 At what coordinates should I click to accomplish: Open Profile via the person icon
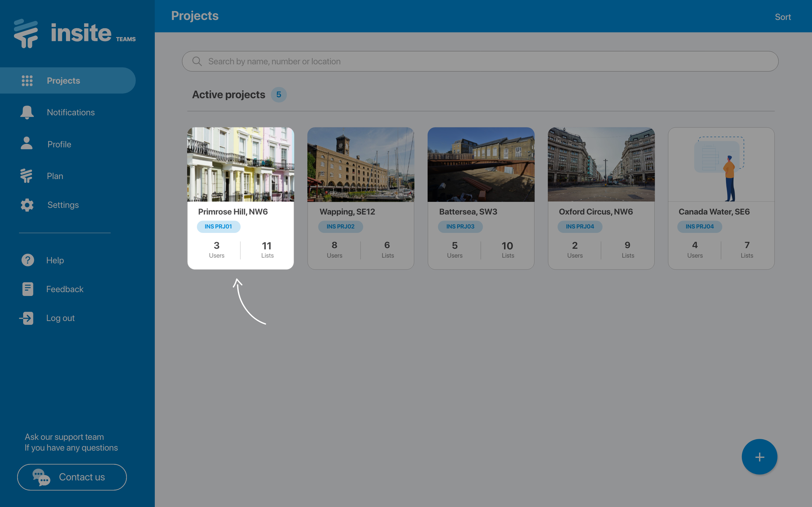[x=27, y=144]
